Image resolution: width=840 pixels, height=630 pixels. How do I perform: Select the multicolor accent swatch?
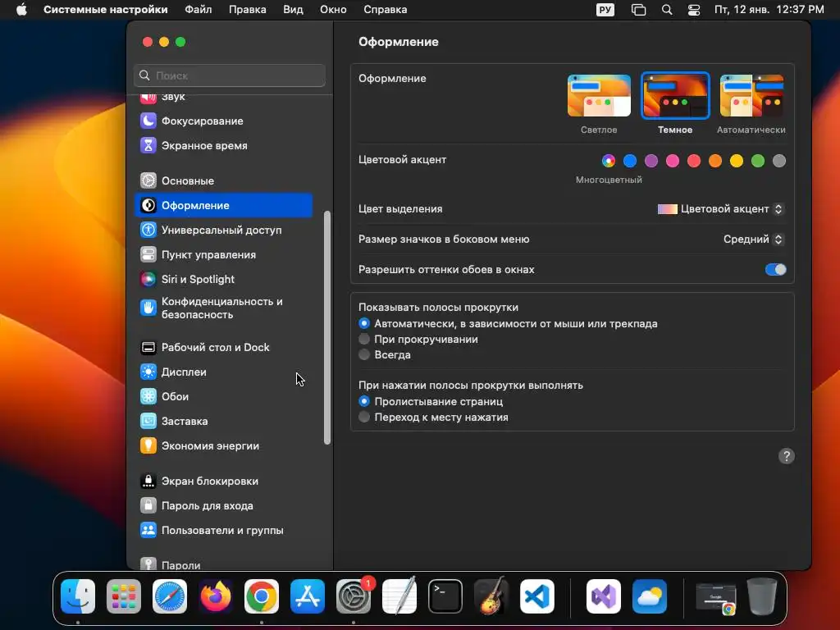(609, 161)
